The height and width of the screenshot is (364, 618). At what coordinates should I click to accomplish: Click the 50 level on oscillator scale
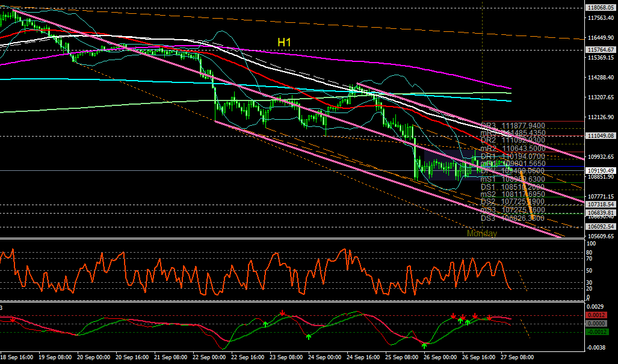590,270
